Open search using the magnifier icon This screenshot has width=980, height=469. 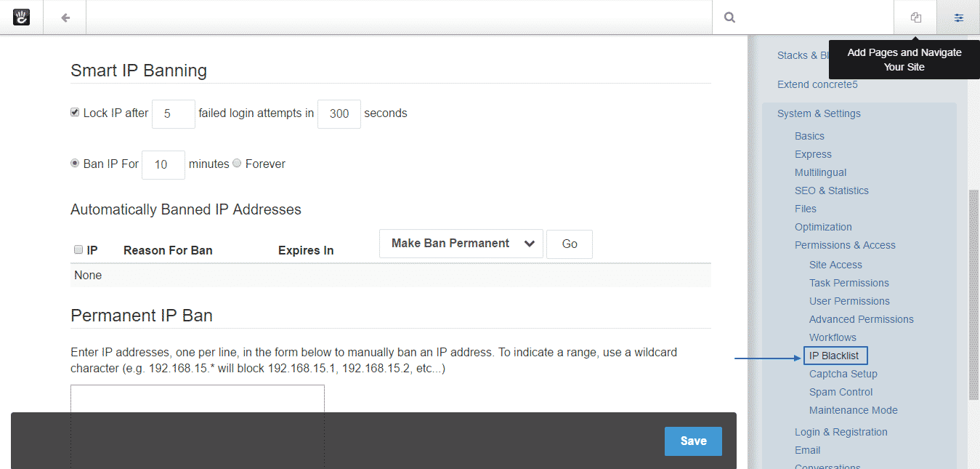point(729,17)
